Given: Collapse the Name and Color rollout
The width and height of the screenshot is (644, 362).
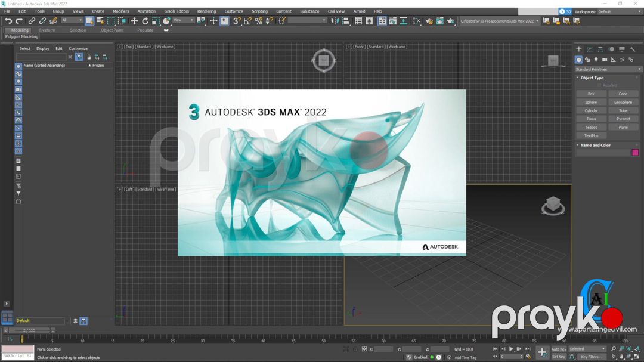Looking at the screenshot, I should click(595, 145).
